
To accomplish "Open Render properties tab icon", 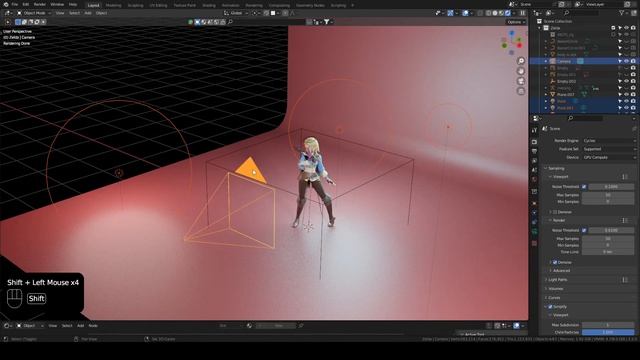I will point(534,142).
